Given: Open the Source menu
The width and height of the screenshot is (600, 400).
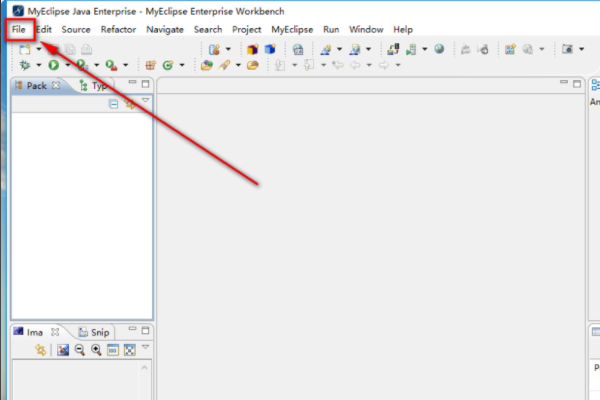Looking at the screenshot, I should (x=76, y=29).
